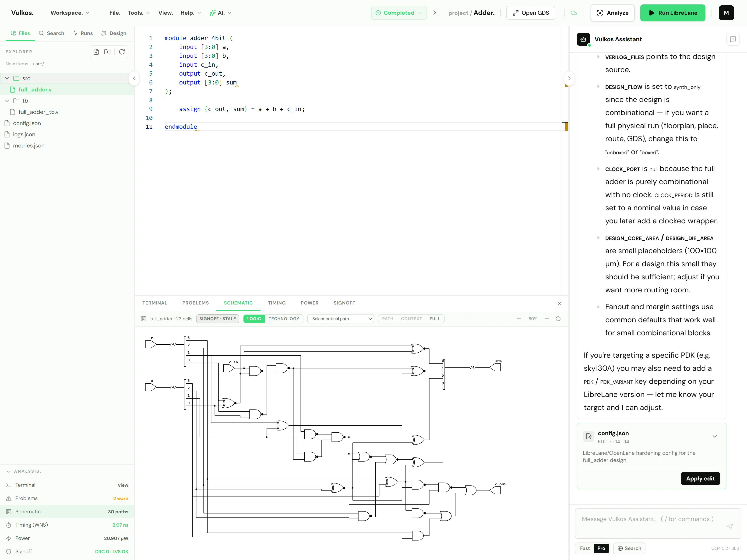
Task: Open Problems with 2 warn
Action: 67,498
